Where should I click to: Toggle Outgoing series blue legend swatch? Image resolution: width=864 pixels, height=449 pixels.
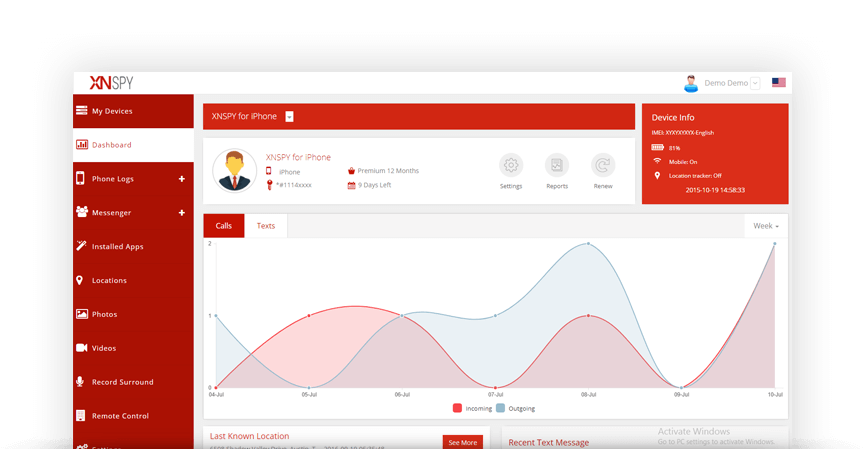[500, 408]
